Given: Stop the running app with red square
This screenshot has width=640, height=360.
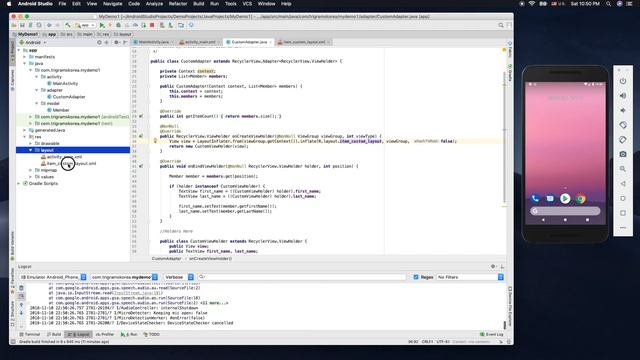Looking at the screenshot, I should (152, 25).
